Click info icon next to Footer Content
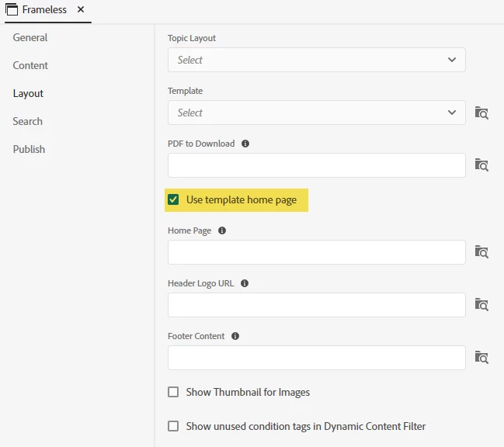Screen dimensions: 504x447 click(235, 336)
